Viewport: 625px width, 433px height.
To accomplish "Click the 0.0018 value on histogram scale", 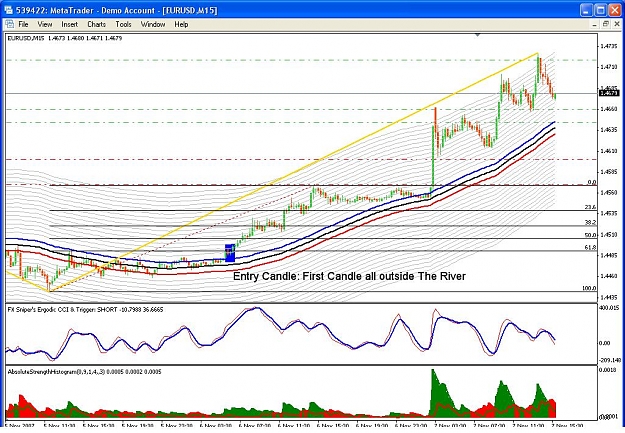I will coord(608,370).
